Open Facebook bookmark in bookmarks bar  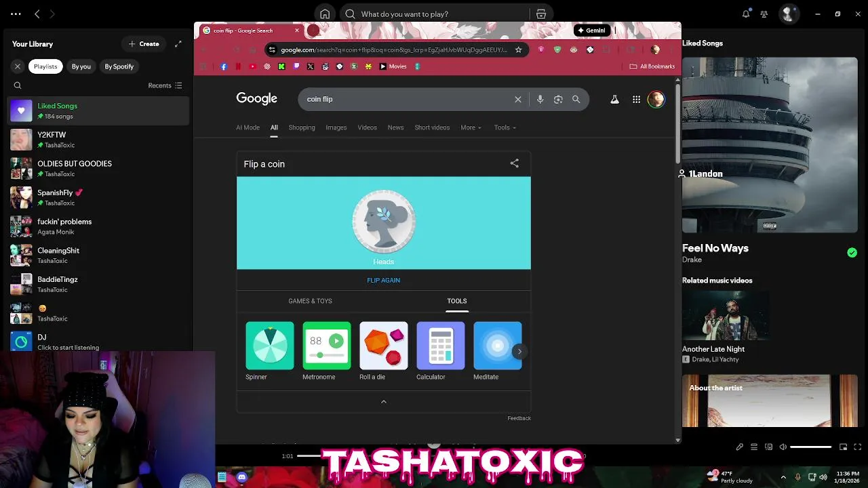pos(224,66)
